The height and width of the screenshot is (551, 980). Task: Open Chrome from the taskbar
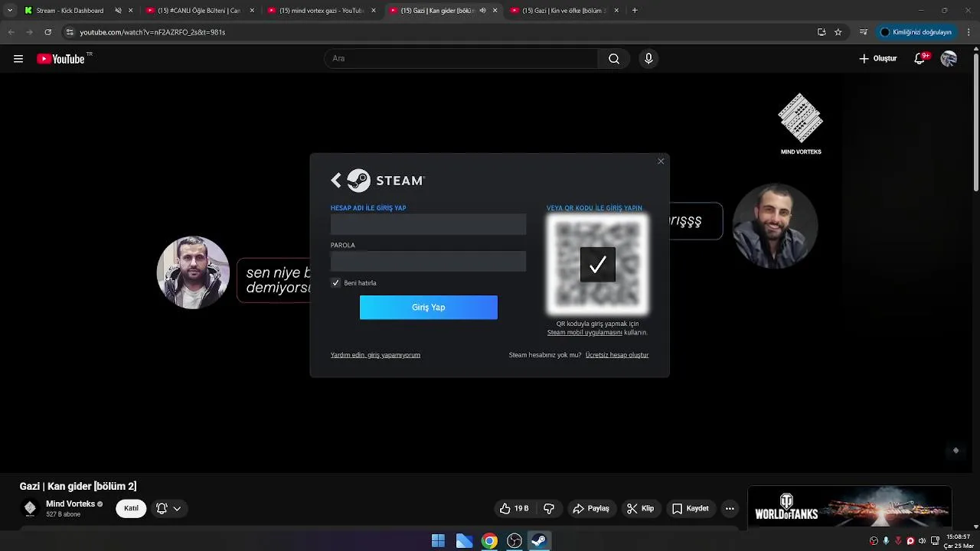click(x=489, y=541)
